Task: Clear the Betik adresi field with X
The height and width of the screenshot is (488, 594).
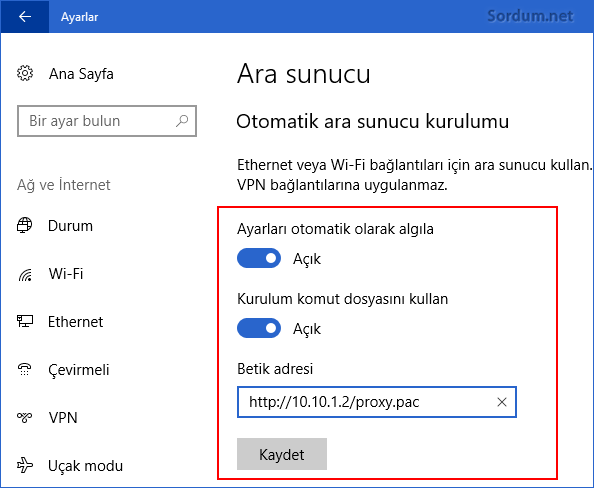Action: 502,402
